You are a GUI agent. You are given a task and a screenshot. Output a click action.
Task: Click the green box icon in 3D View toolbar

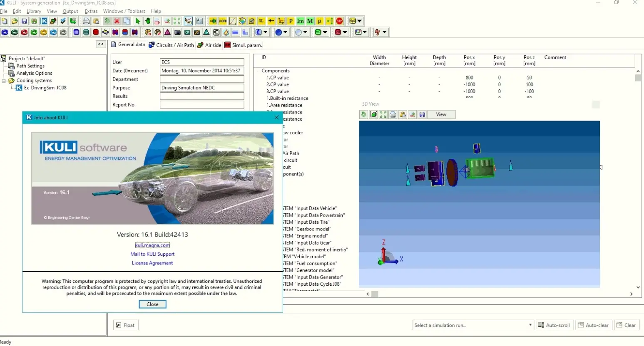[x=373, y=114]
